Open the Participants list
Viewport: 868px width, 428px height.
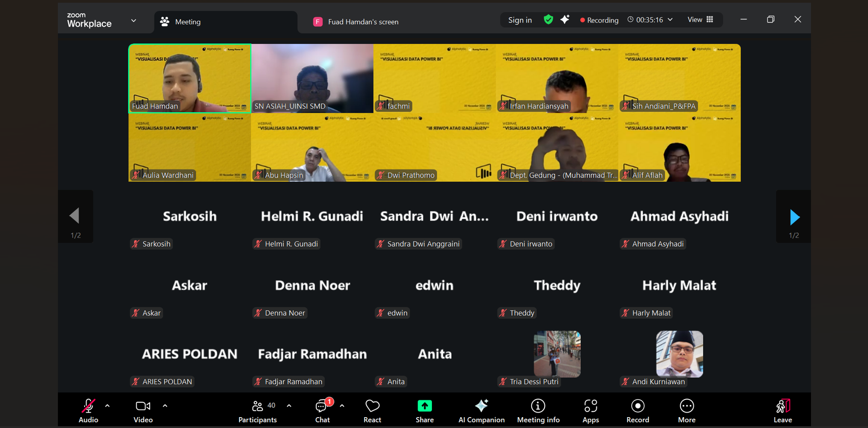click(x=258, y=411)
